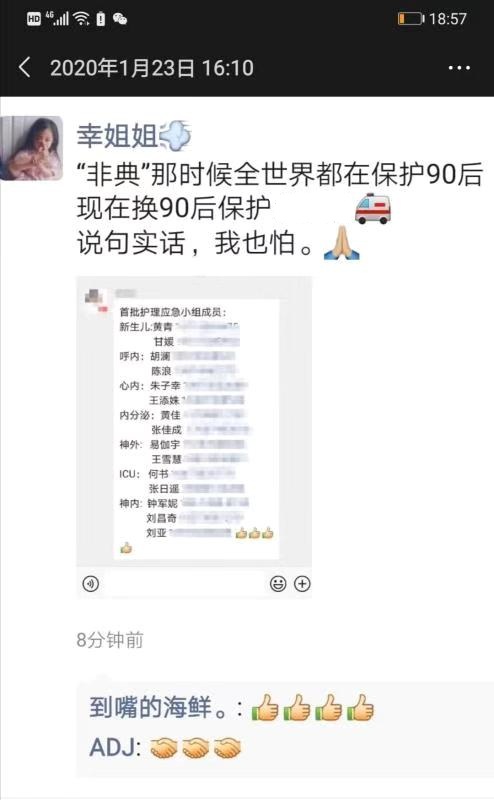Image resolution: width=494 pixels, height=800 pixels.
Task: Tap the praying hands emoji
Action: pyautogui.click(x=341, y=243)
